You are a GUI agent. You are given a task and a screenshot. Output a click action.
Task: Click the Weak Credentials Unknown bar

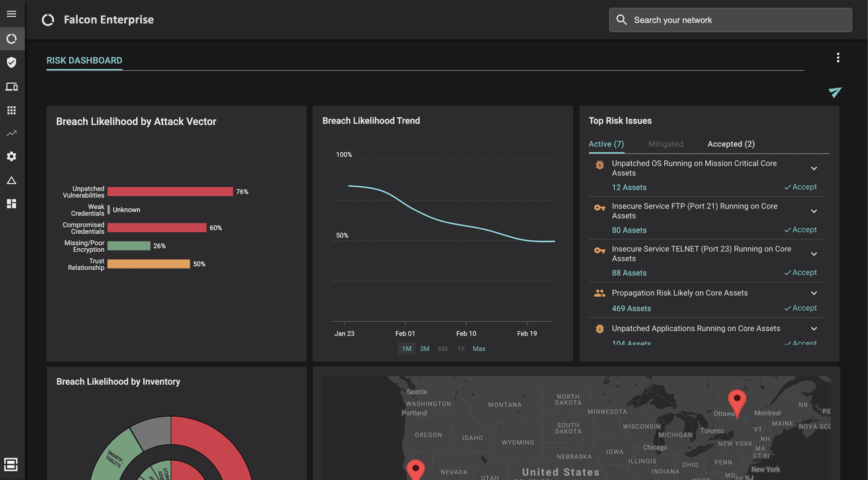[108, 210]
